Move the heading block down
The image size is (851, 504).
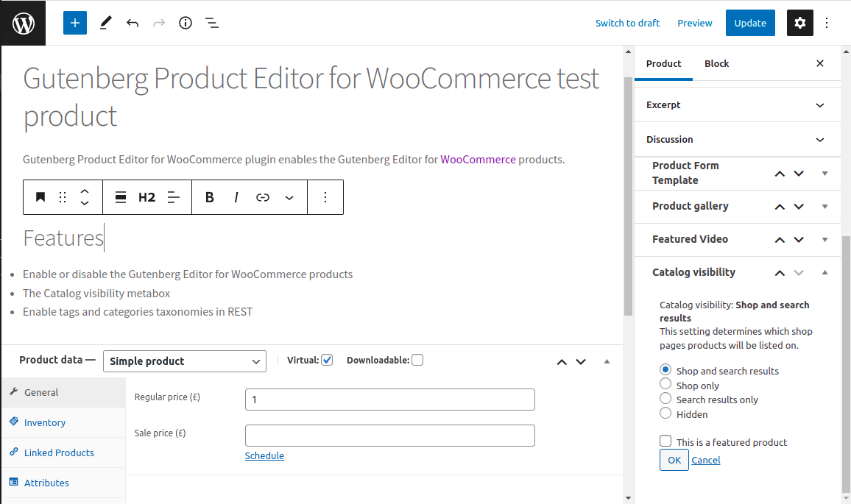click(85, 203)
